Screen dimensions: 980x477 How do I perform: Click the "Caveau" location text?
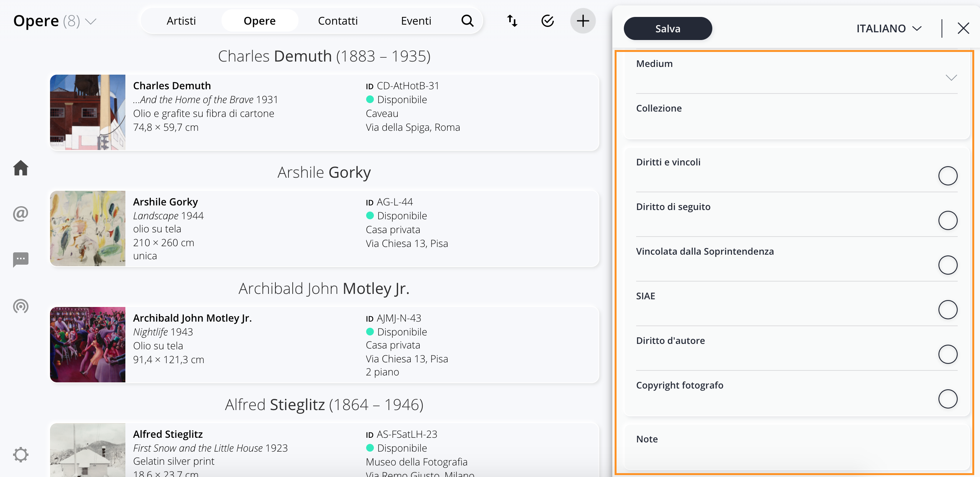[x=382, y=113]
